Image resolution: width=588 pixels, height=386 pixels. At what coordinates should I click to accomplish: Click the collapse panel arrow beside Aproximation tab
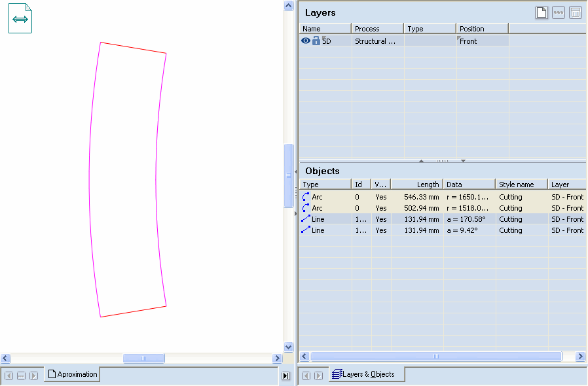[285, 376]
